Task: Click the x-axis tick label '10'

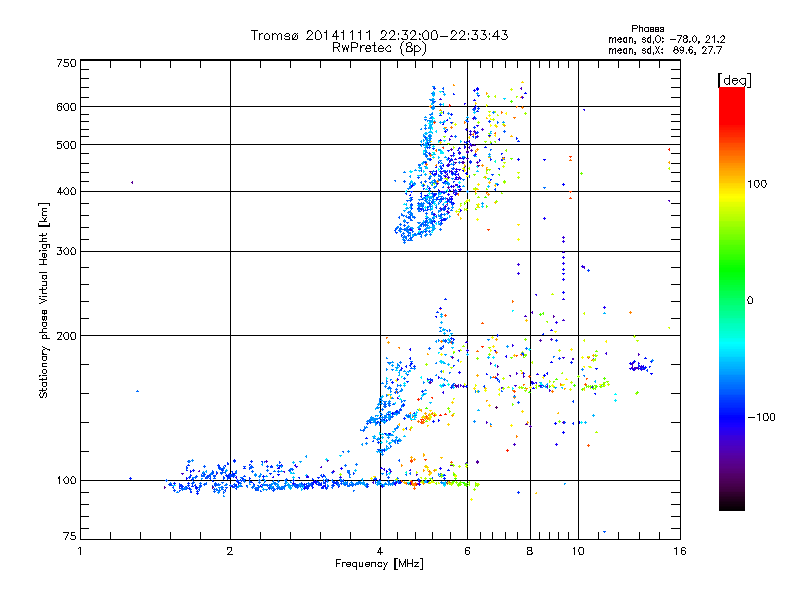Action: click(x=578, y=551)
